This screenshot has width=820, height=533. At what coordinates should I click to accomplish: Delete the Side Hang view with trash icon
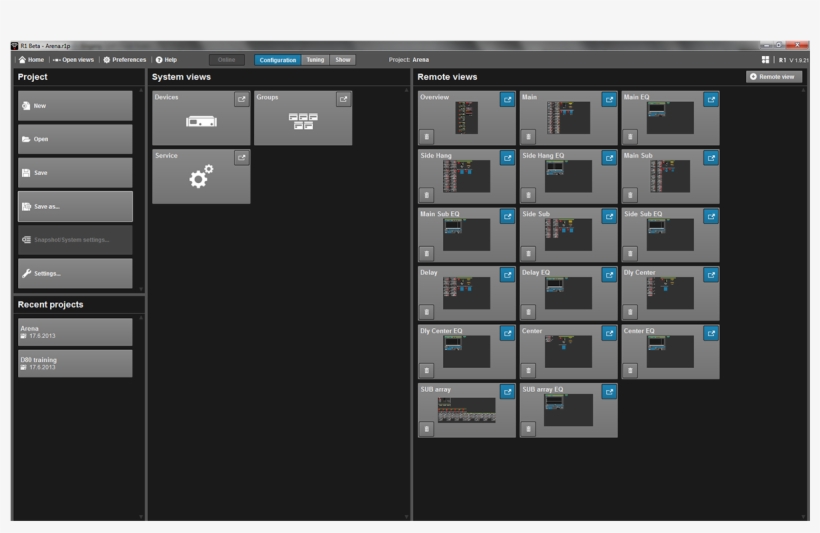(427, 195)
